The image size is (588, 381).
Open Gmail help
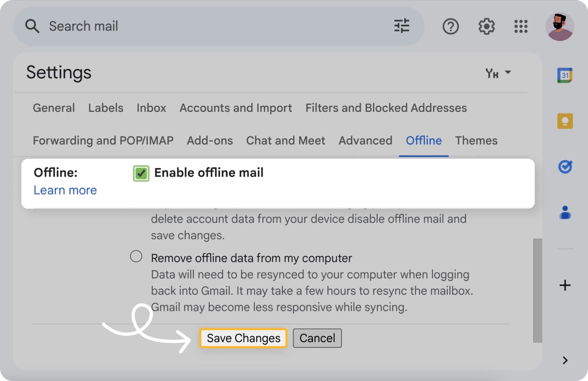451,26
